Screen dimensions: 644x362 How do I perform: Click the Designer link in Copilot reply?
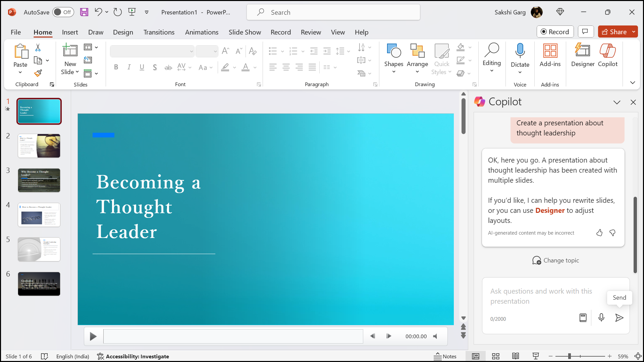tap(550, 210)
